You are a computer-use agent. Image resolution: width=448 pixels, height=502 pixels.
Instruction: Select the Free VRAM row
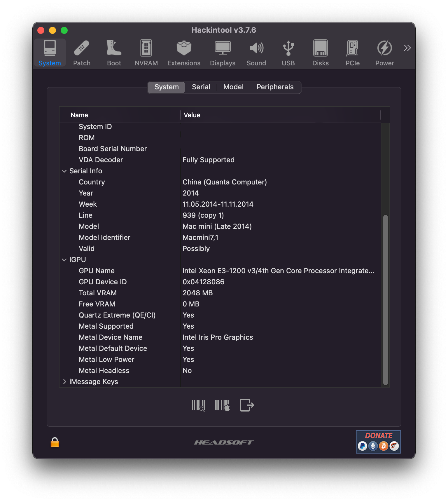(220, 304)
